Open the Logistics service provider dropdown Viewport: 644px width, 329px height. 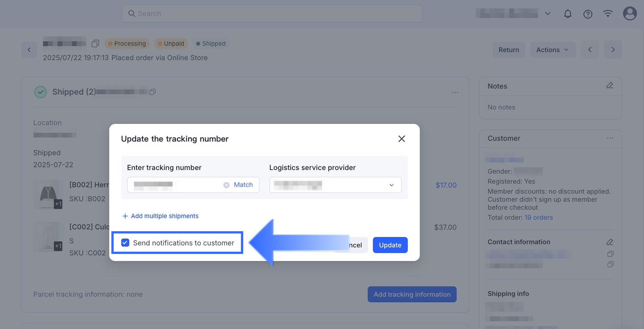(335, 185)
